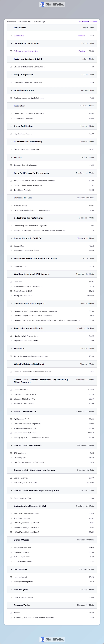Click video icon for Time Based Analysis
This screenshot has height=644, width=104.
(x=11, y=190)
